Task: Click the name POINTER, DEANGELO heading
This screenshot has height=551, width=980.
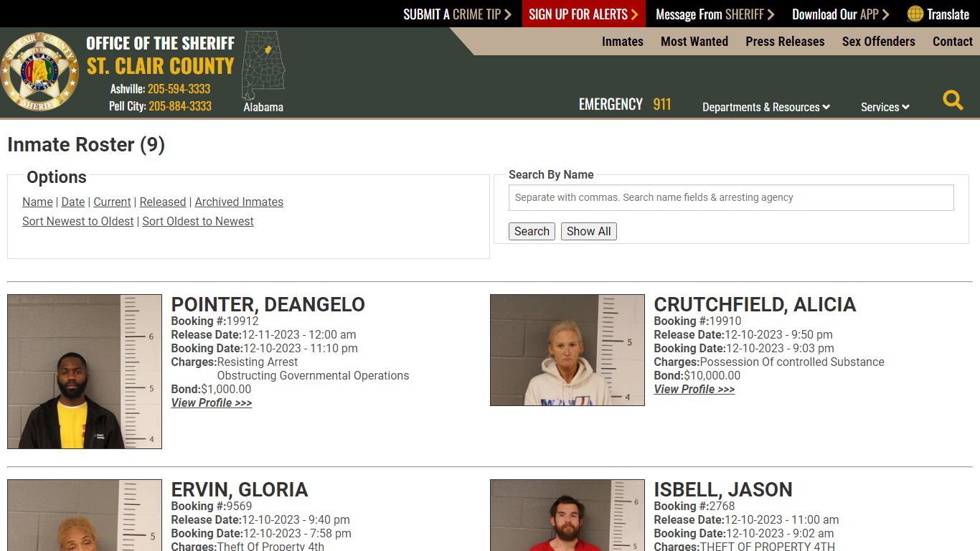Action: [268, 304]
